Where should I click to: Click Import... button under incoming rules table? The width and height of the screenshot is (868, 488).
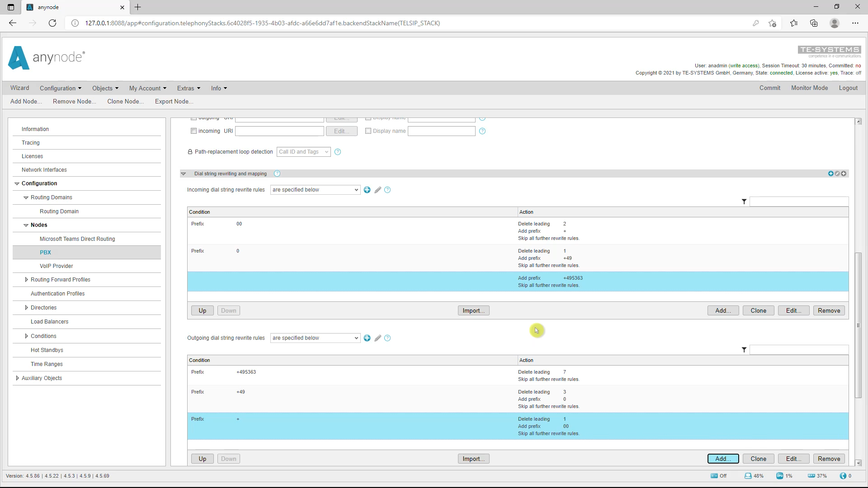(x=473, y=310)
